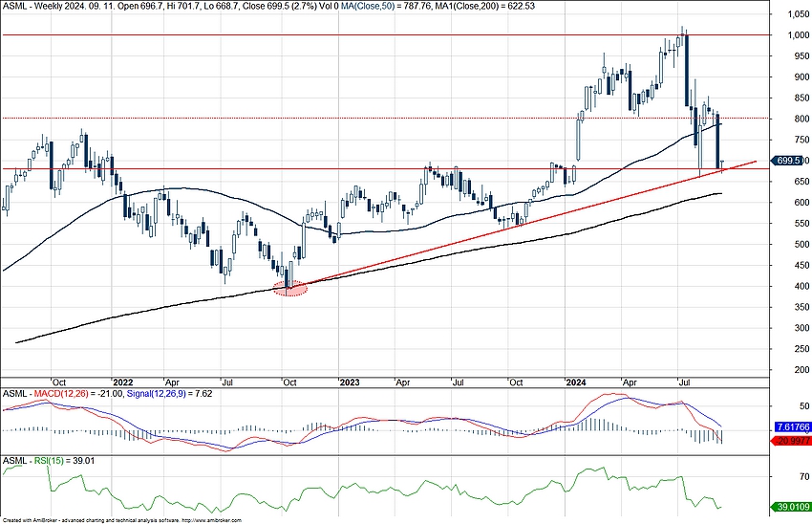Click the red -20.9977 MACD value tag
The width and height of the screenshot is (812, 524).
point(791,441)
